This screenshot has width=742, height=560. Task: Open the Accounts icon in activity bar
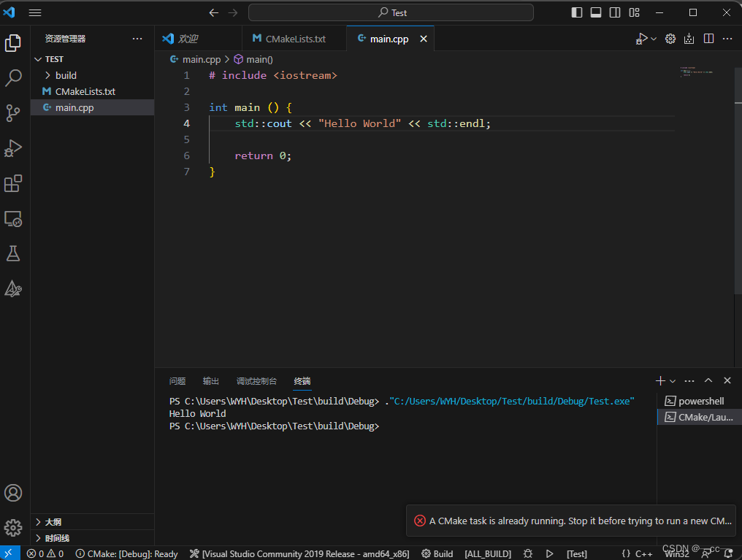pos(13,493)
